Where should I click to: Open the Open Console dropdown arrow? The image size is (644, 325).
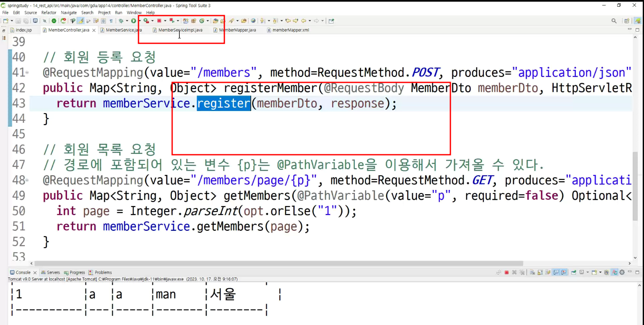click(x=600, y=272)
